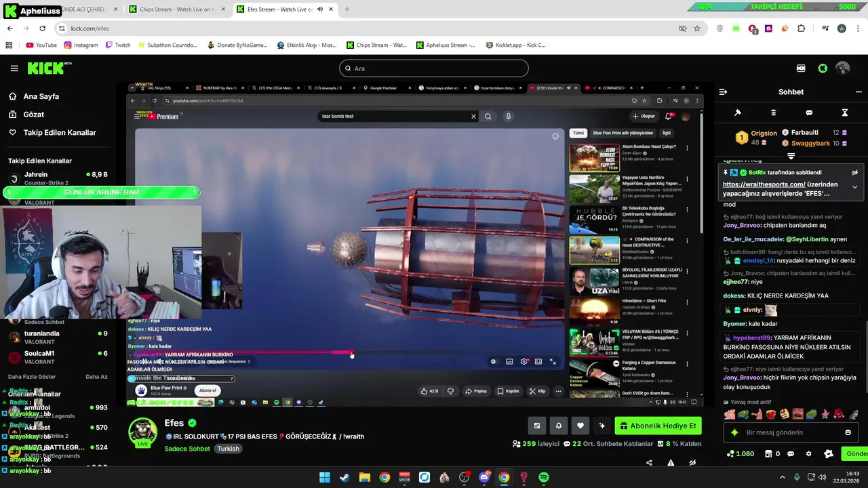Show fewer channels with Daha Az

click(x=96, y=377)
